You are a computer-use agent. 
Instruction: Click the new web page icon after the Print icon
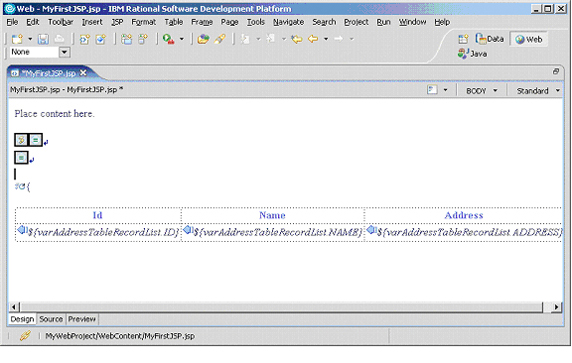tap(85, 39)
